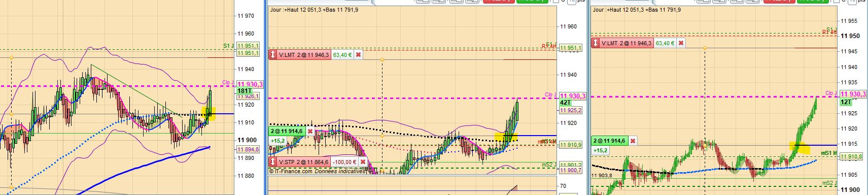Viewport: 868px width, 195px height.
Task: Grab the up-down arrow icon of the V:STP order
Action: [272, 162]
